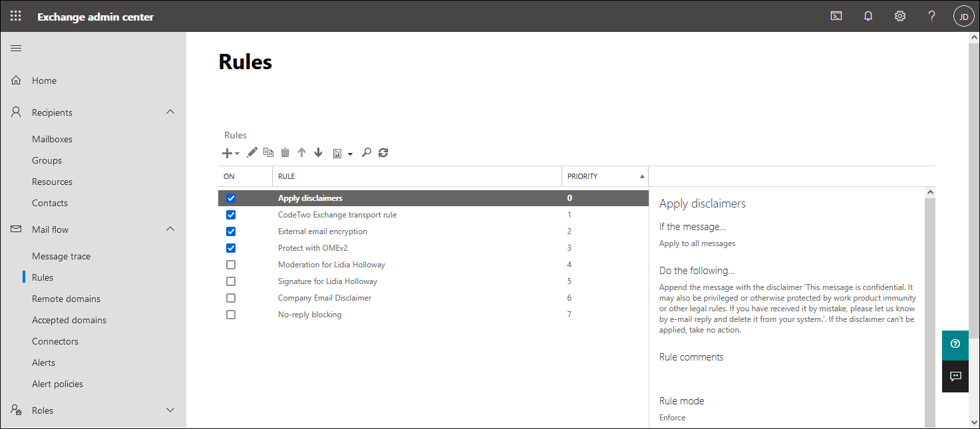
Task: Collapse the Recipients section
Action: click(x=170, y=112)
